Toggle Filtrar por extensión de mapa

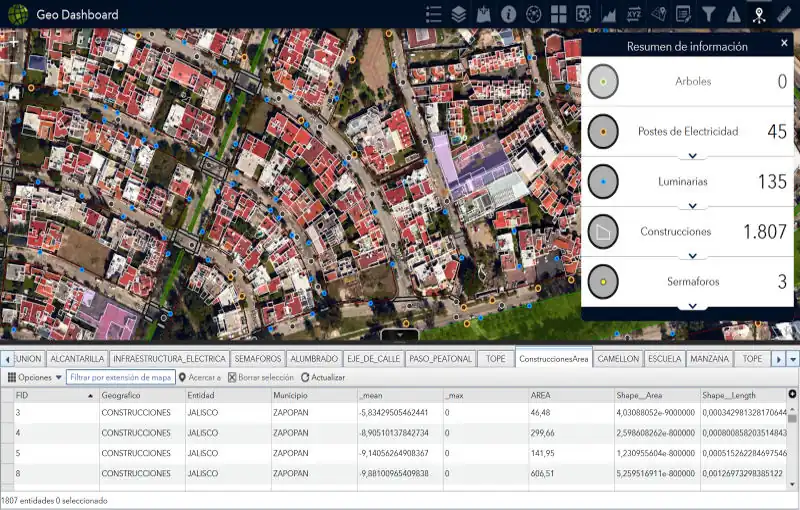pos(120,377)
